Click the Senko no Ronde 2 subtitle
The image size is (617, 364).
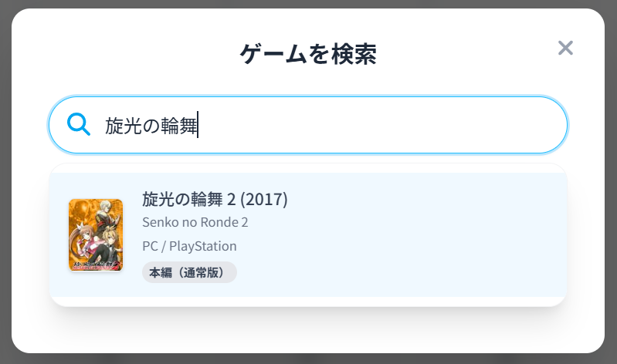(195, 222)
